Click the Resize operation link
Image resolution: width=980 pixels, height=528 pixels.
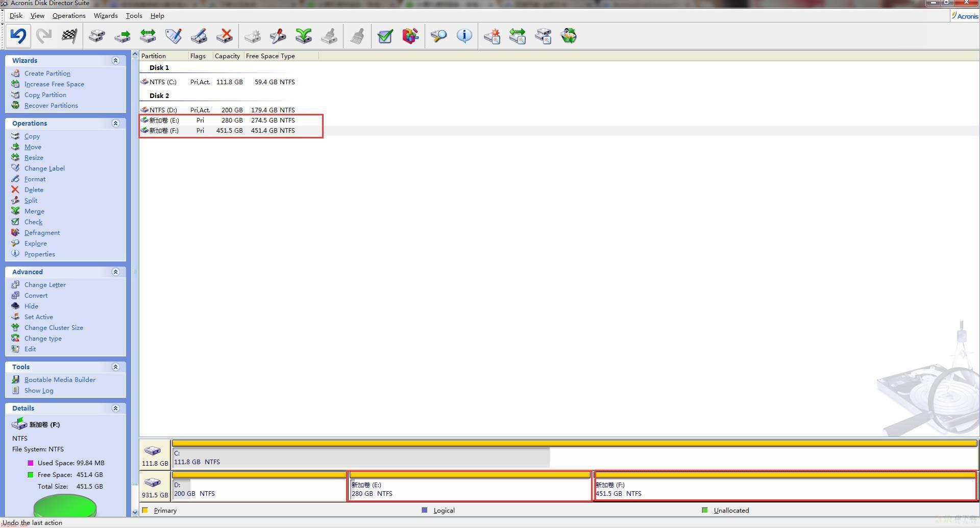click(x=34, y=158)
